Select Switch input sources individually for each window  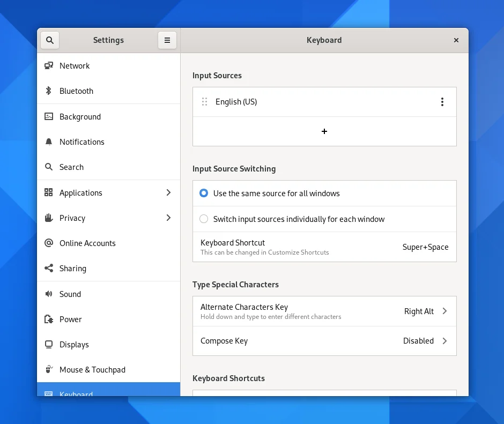point(204,219)
